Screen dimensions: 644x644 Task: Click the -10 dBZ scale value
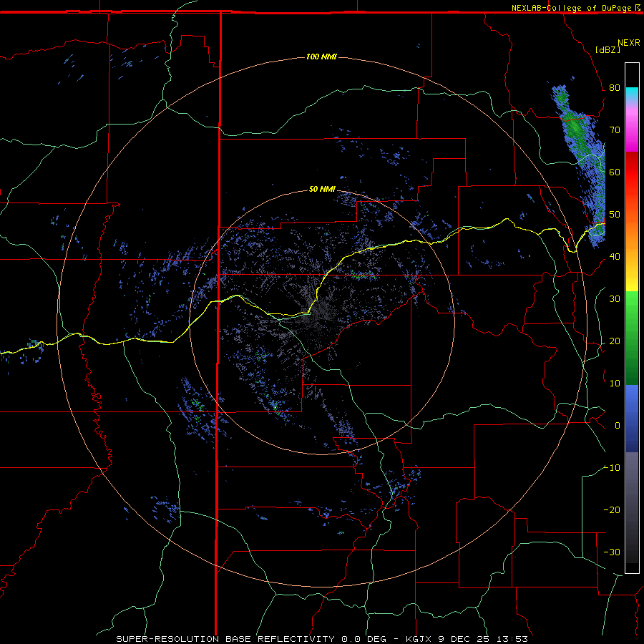point(612,468)
